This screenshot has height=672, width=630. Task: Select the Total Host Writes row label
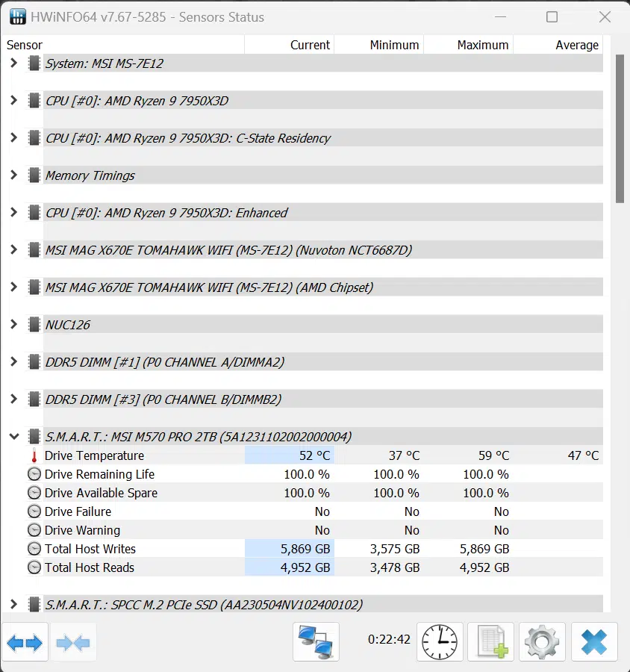(x=90, y=549)
